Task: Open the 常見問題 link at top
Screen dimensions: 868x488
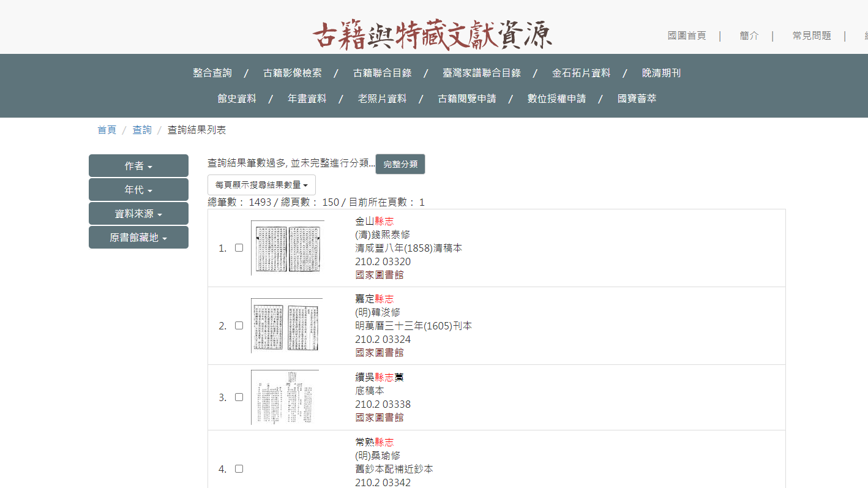Action: pyautogui.click(x=812, y=36)
